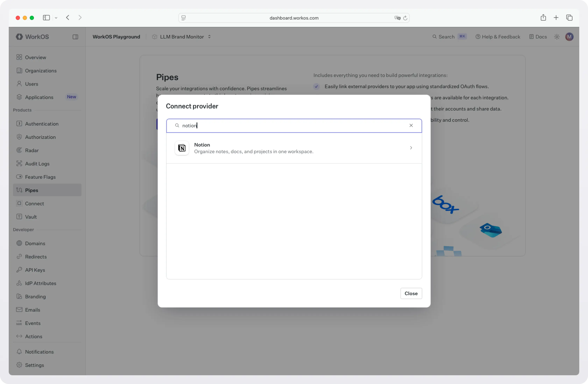Open the tab options dropdown next to sidebar button
The image size is (588, 384).
[56, 17]
